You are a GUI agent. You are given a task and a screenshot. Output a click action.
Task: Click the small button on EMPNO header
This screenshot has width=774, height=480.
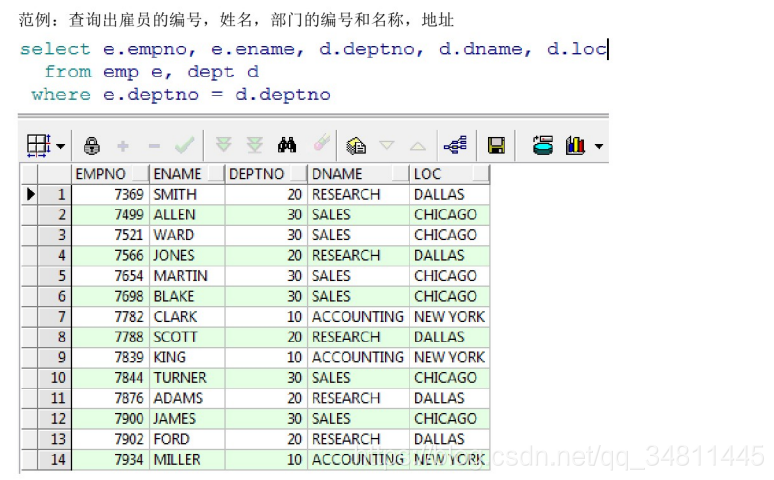(x=141, y=173)
